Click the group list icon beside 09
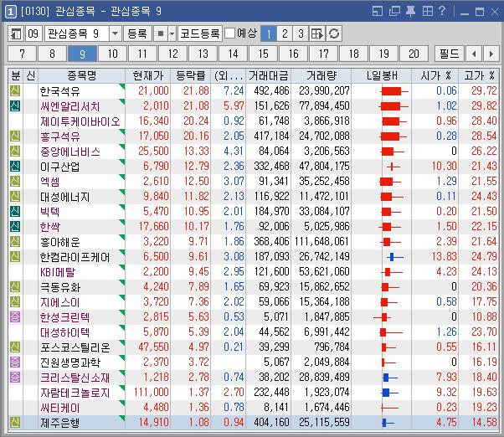504x437 pixels. point(16,33)
